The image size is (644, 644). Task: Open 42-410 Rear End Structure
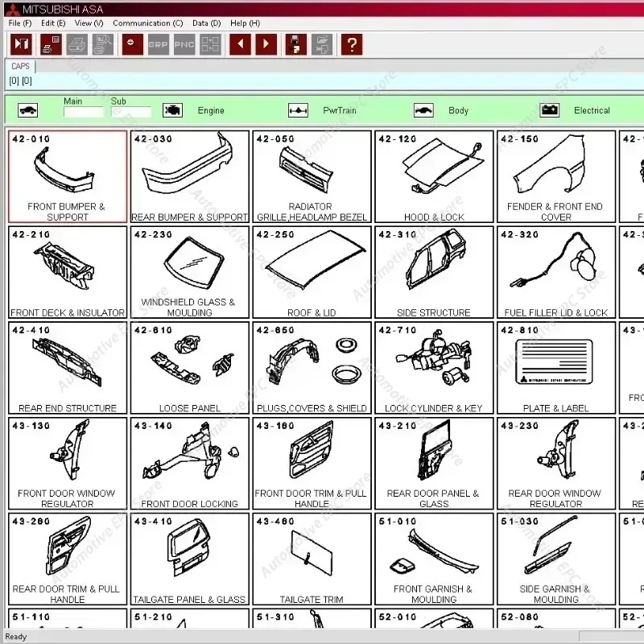tap(68, 368)
